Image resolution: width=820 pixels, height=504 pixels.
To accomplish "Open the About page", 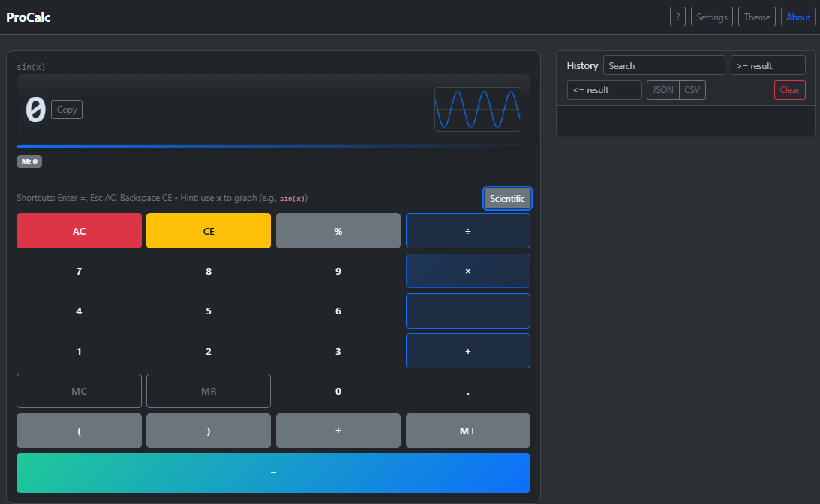I will coord(798,16).
